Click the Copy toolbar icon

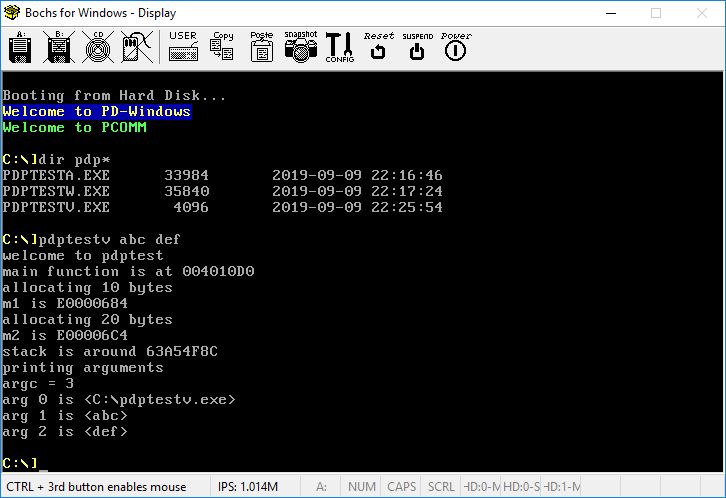(x=222, y=47)
